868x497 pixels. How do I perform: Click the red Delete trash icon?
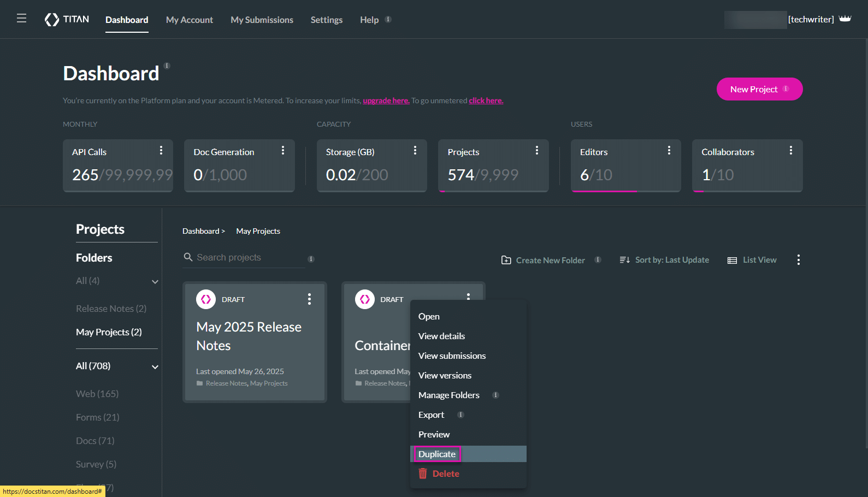pos(423,474)
